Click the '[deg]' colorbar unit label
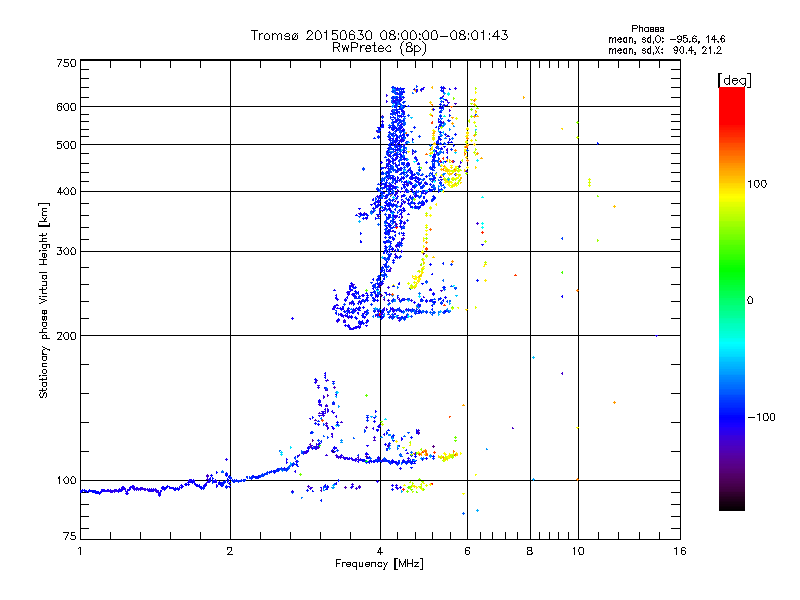Screen dimensions: 800x600 [x=734, y=80]
